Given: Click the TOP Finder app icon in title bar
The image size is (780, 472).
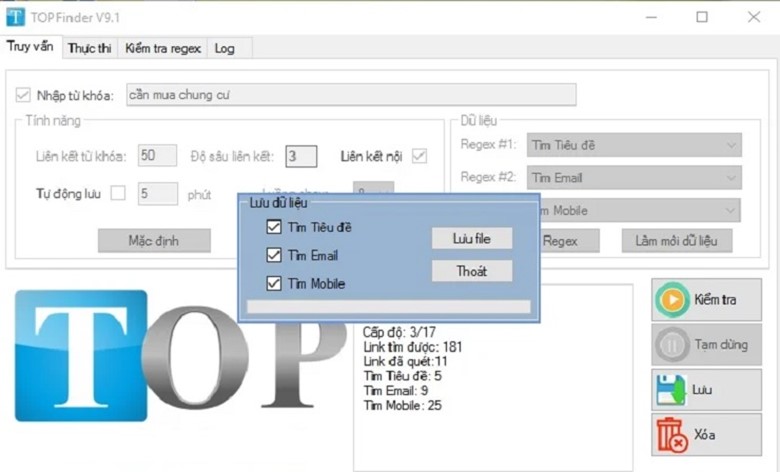Looking at the screenshot, I should pos(15,17).
